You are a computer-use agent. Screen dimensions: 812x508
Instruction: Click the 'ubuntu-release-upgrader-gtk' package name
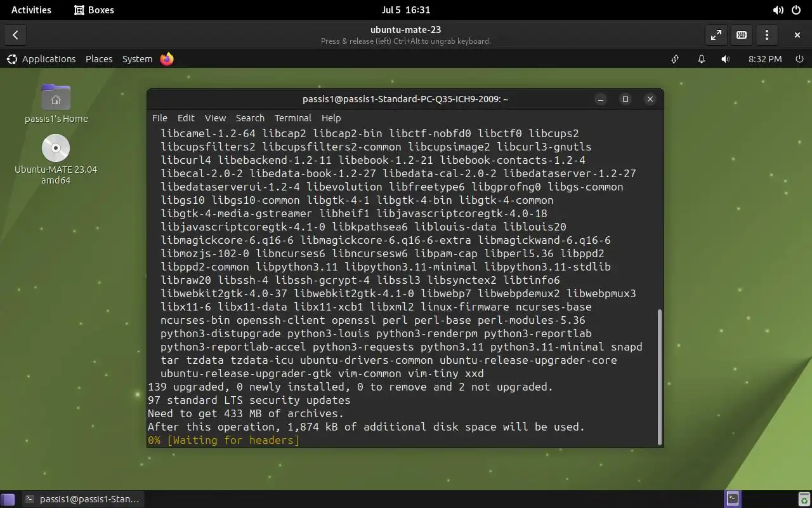coord(246,373)
